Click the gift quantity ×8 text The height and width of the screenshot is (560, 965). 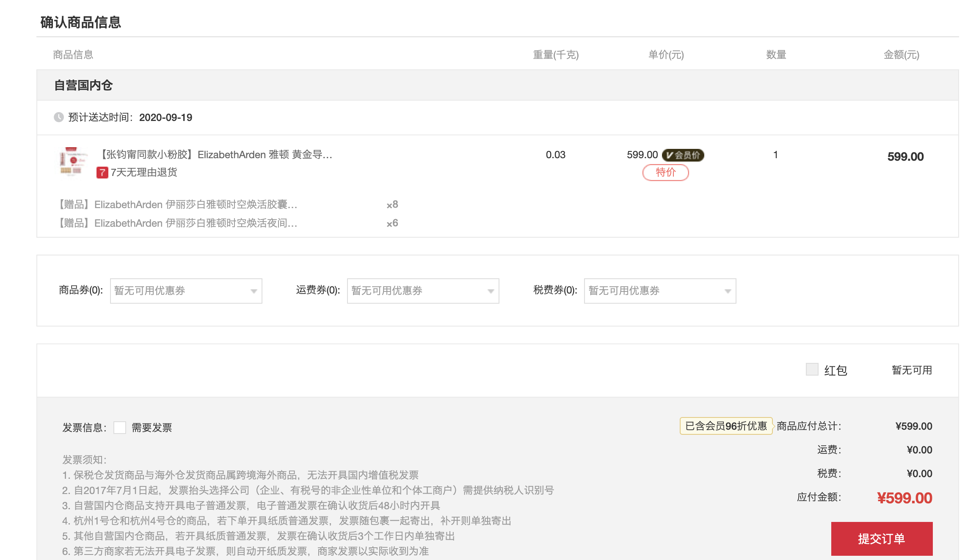(392, 205)
